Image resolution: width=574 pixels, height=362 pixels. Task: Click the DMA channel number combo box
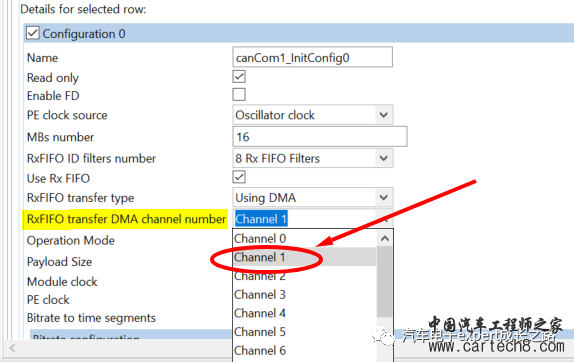(313, 219)
